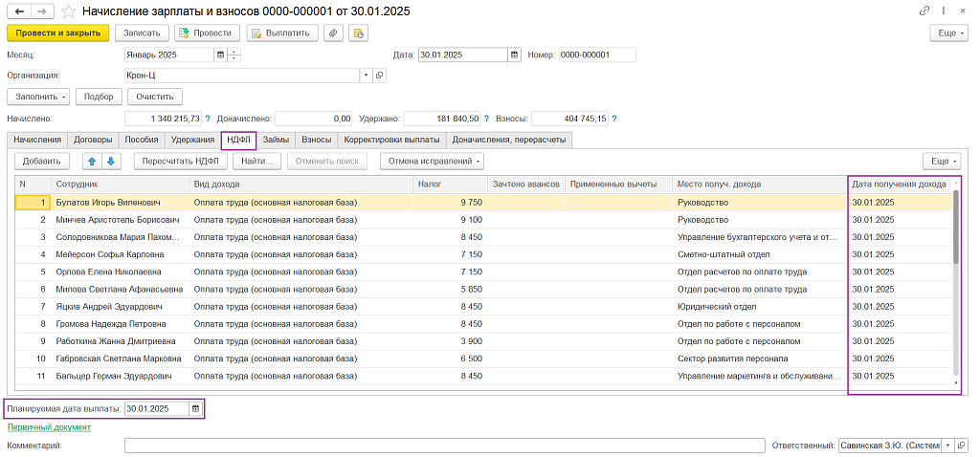Expand the Организация dropdown list
The width and height of the screenshot is (980, 457).
pos(367,76)
